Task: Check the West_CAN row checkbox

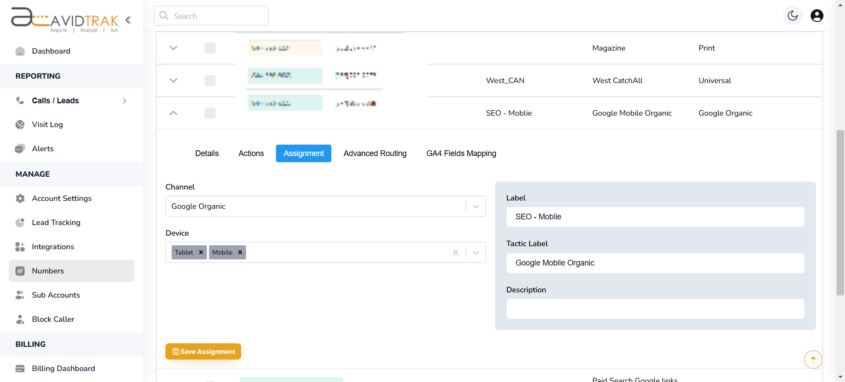Action: (x=210, y=80)
